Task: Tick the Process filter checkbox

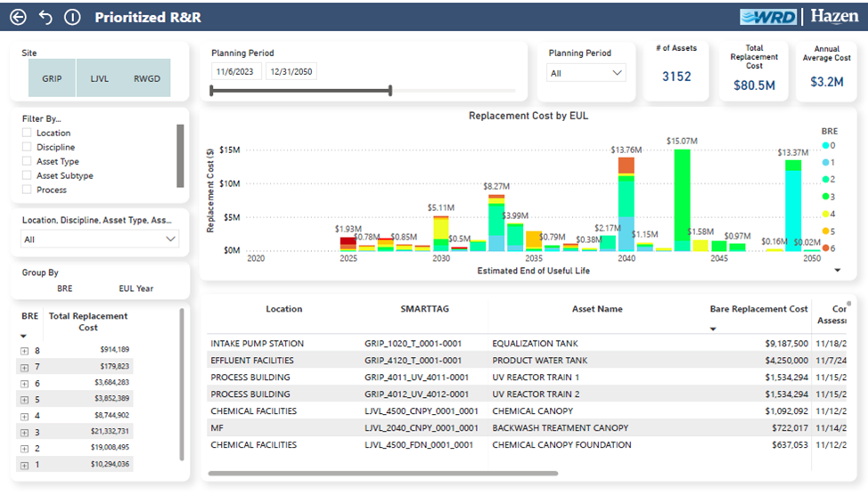Action: (27, 190)
